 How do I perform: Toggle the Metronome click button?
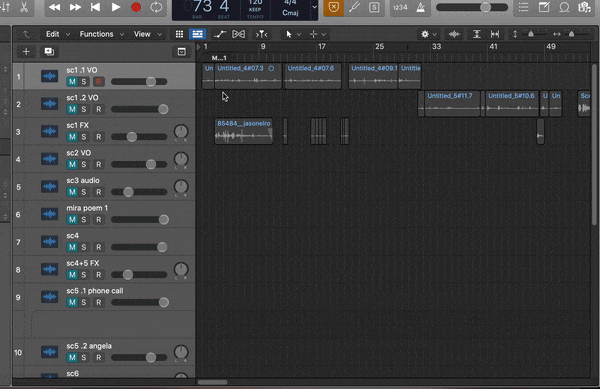(x=420, y=7)
